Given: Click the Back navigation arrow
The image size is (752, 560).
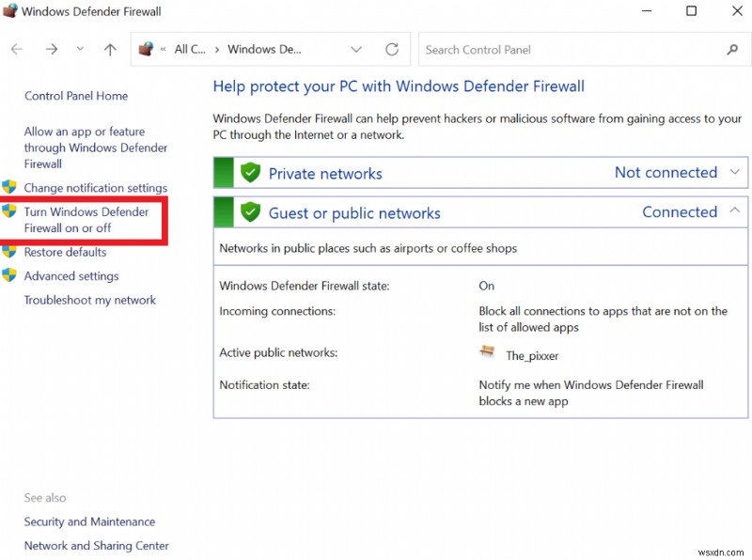Looking at the screenshot, I should point(17,50).
